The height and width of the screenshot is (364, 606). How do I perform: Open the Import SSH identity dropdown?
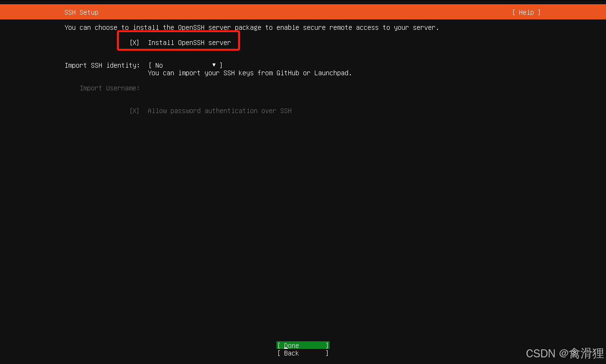point(185,65)
